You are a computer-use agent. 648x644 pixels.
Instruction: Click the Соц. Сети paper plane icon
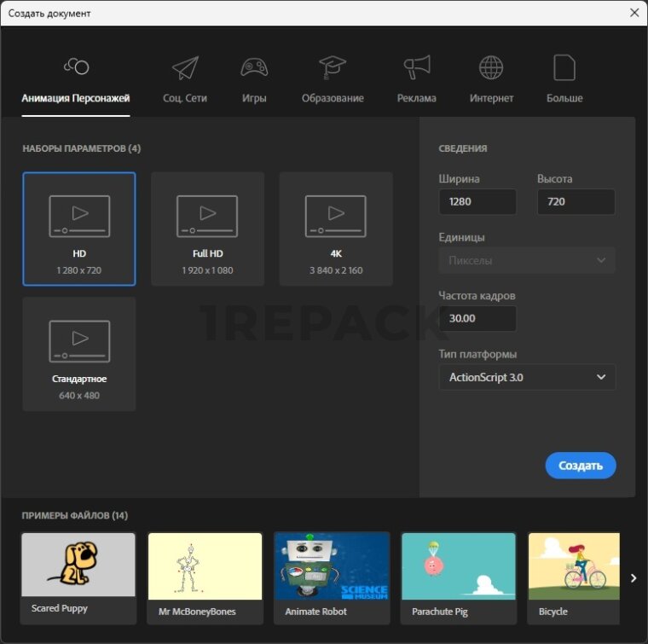(x=185, y=68)
